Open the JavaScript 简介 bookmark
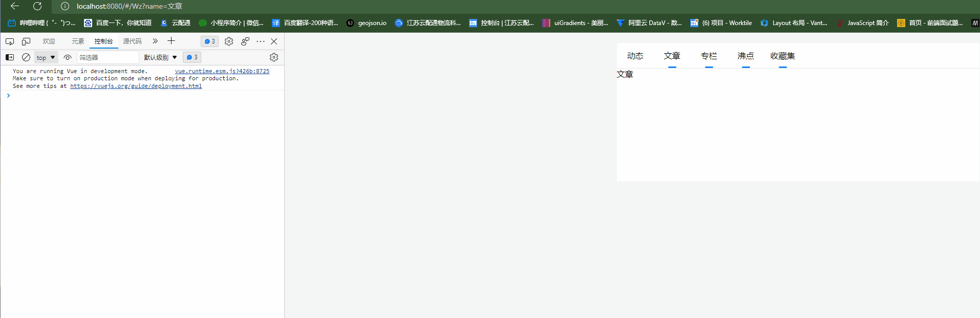The image size is (980, 318). pyautogui.click(x=862, y=23)
